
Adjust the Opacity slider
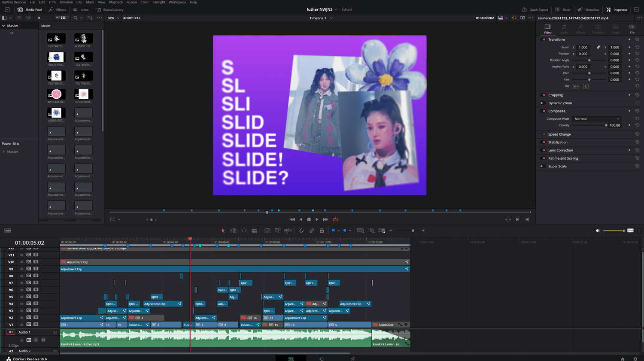pos(589,125)
